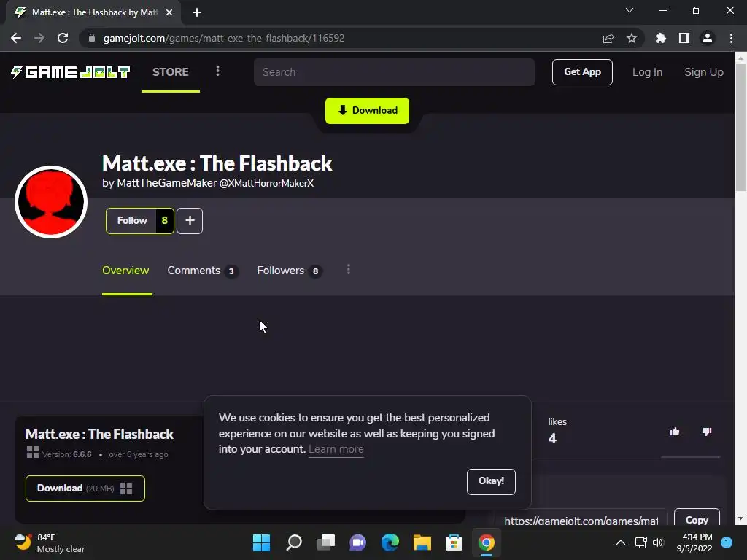Show hidden system tray icons

coord(621,542)
